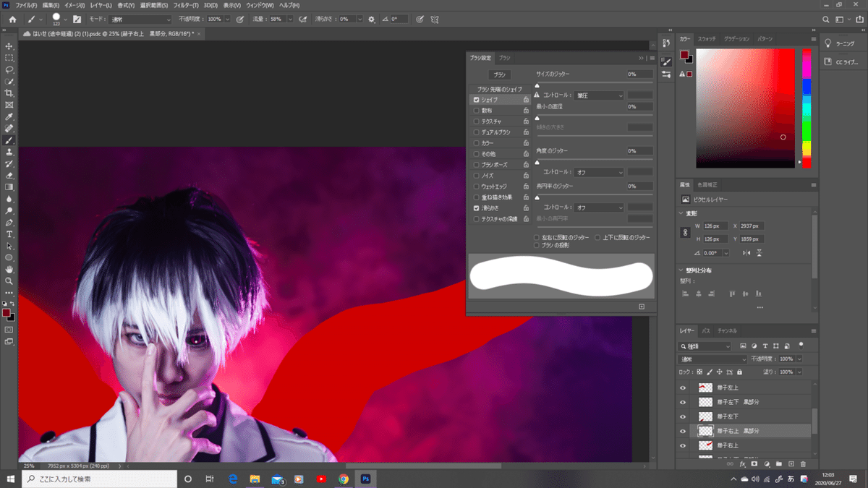
Task: Select the Zoom tool
Action: (9, 281)
